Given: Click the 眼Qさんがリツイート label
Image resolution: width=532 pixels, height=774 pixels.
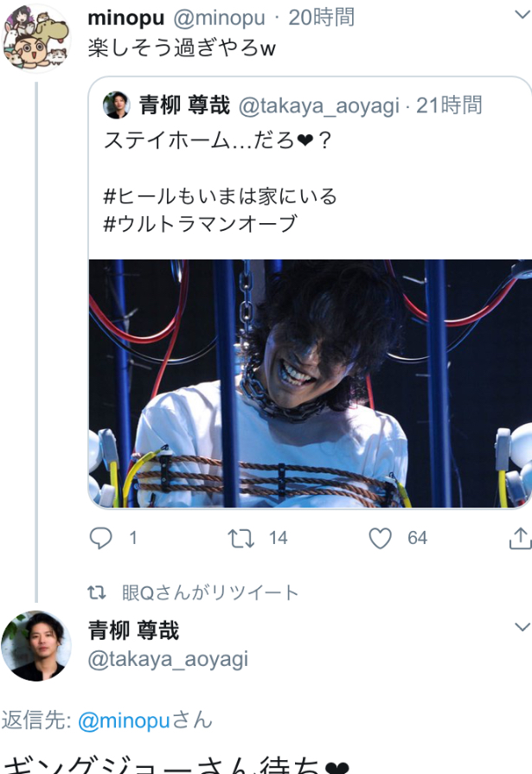Looking at the screenshot, I should 210,592.
